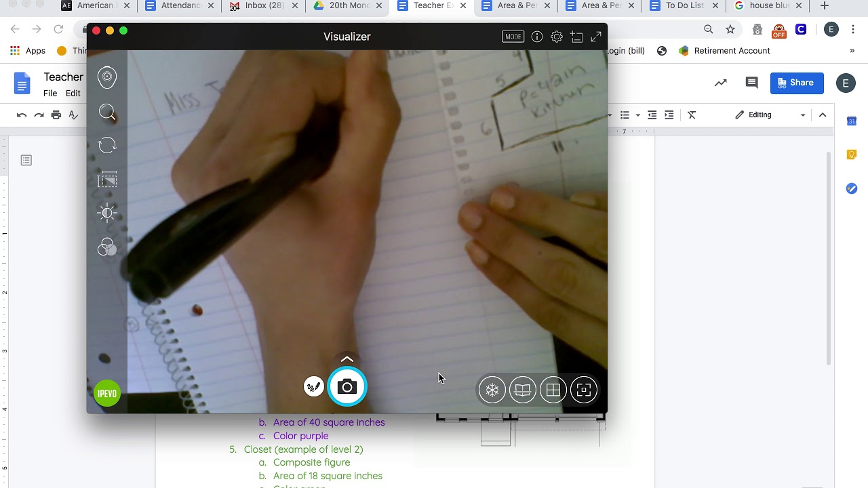
Task: Open the exposure sun icon in Visualizer
Action: pyautogui.click(x=107, y=213)
